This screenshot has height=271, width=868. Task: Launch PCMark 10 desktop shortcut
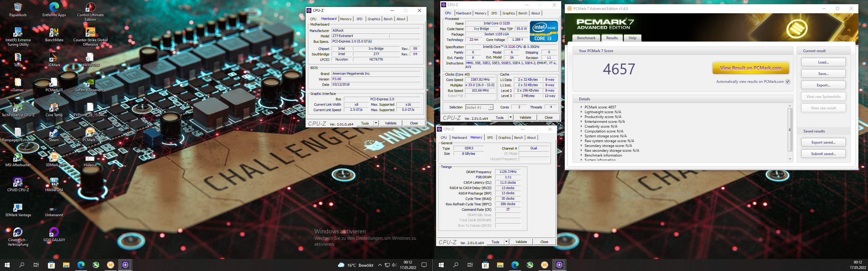[54, 85]
